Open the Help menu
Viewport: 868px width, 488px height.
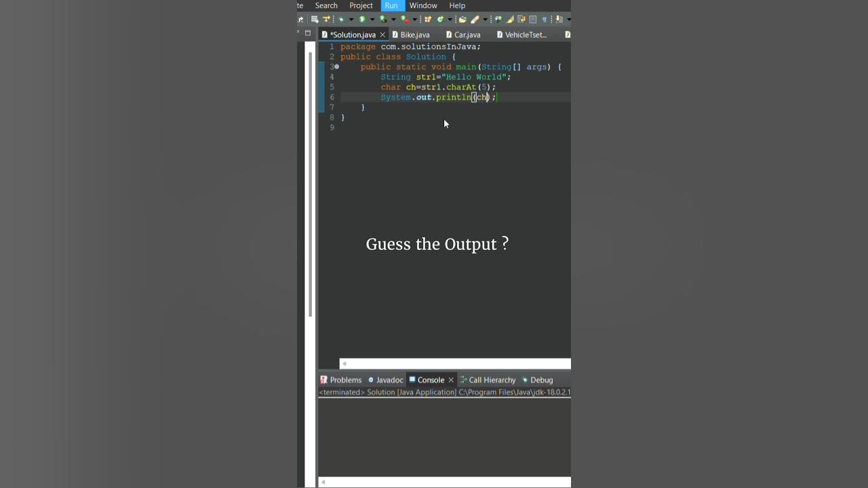click(457, 5)
